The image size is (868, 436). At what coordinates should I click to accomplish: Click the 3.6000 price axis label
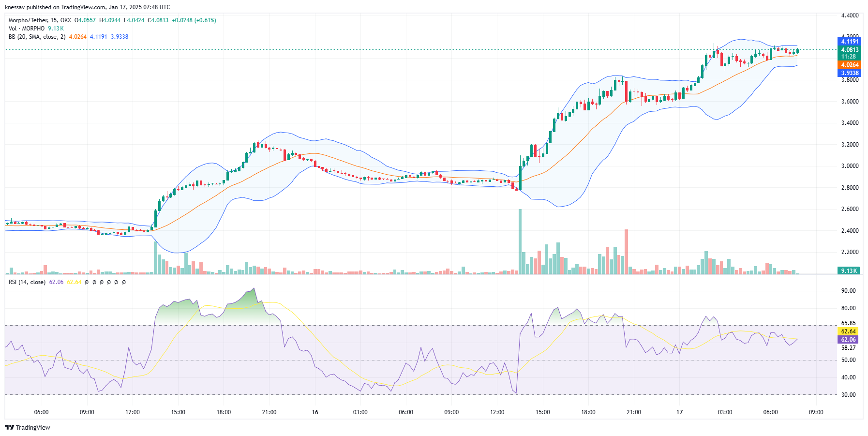click(850, 102)
